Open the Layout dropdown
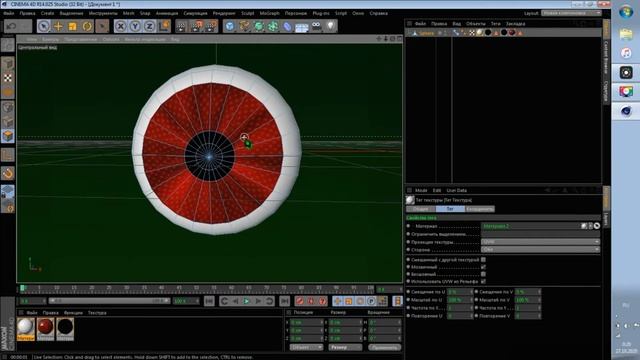 click(571, 13)
